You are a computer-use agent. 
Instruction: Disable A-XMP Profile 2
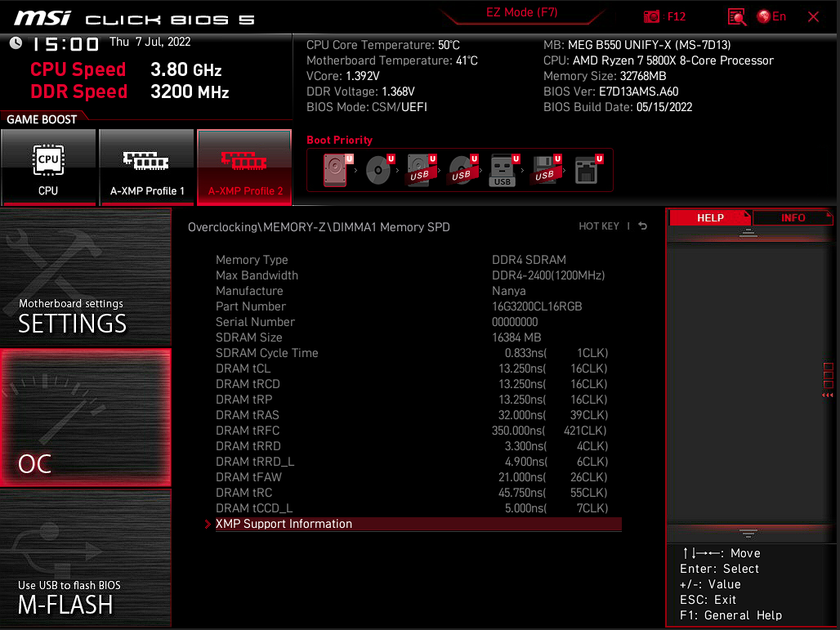point(245,168)
